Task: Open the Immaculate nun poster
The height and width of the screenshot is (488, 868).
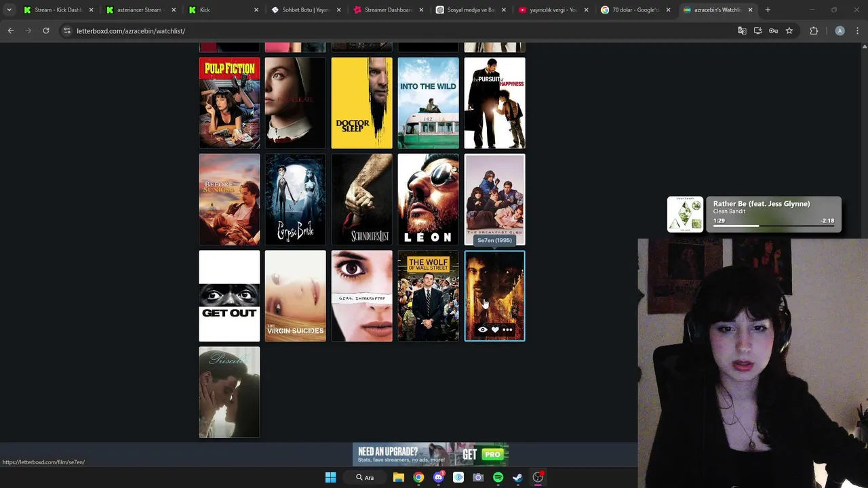Action: [296, 103]
